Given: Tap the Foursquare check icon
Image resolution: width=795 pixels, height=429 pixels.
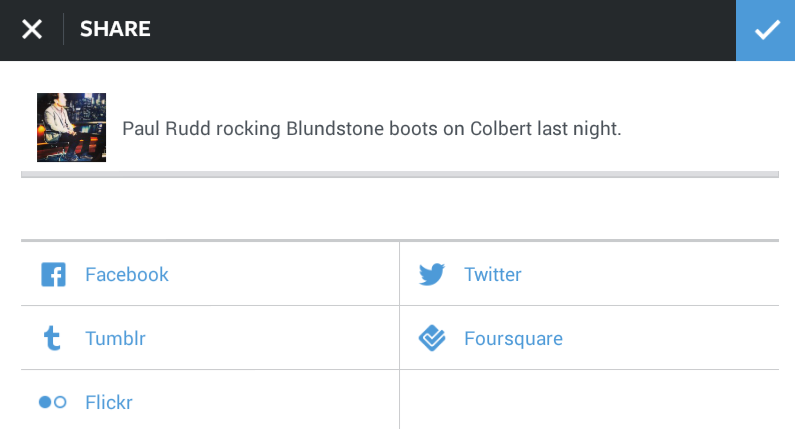Looking at the screenshot, I should point(432,339).
